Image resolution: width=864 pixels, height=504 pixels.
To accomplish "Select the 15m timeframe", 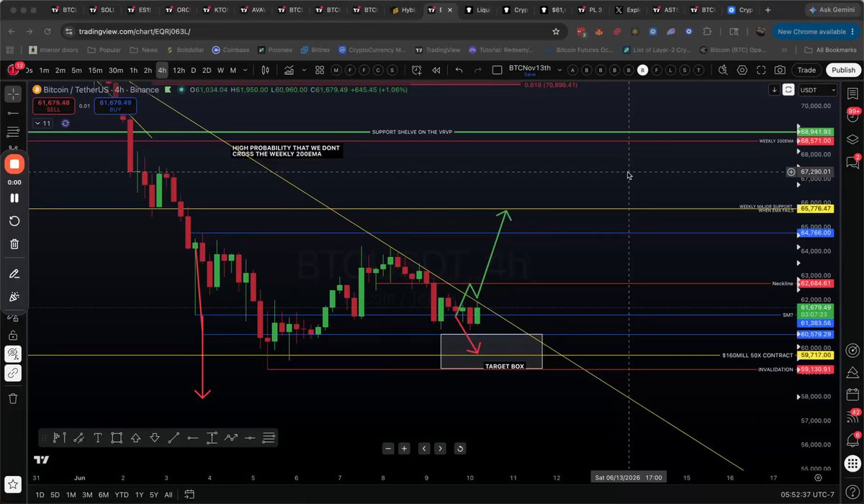I will (95, 70).
